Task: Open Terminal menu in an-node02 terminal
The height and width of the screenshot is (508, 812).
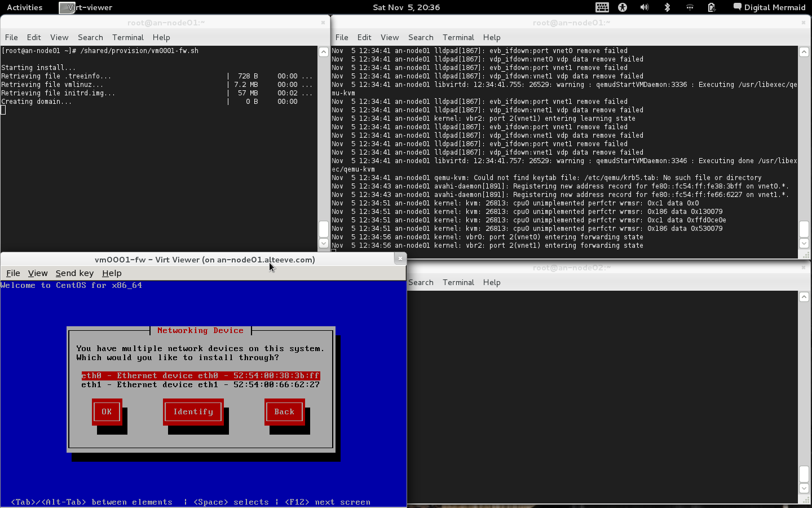Action: click(x=458, y=282)
